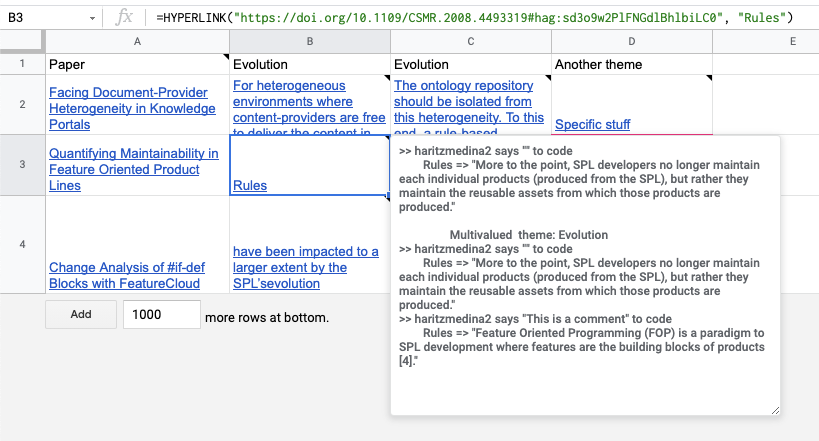Click the note indicator triangle on cell D2

(x=709, y=78)
